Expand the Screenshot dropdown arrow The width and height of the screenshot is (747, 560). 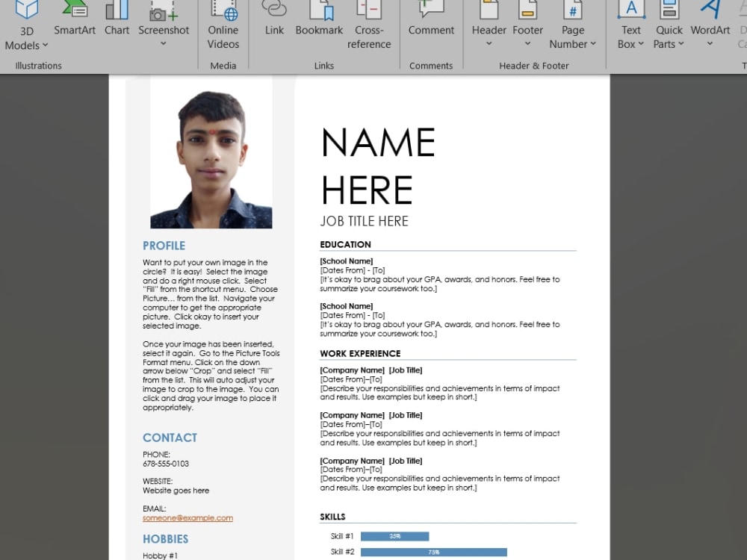click(x=164, y=44)
